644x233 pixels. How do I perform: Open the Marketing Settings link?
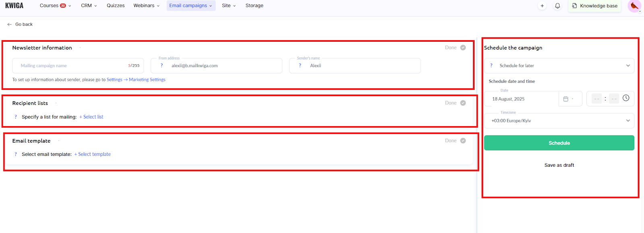[x=147, y=80]
